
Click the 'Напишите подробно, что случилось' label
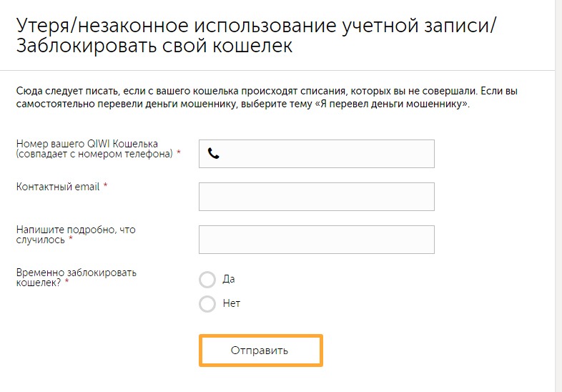76,230
